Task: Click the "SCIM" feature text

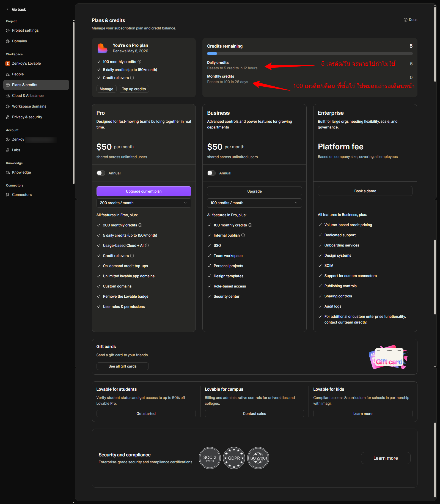Action: [x=329, y=266]
